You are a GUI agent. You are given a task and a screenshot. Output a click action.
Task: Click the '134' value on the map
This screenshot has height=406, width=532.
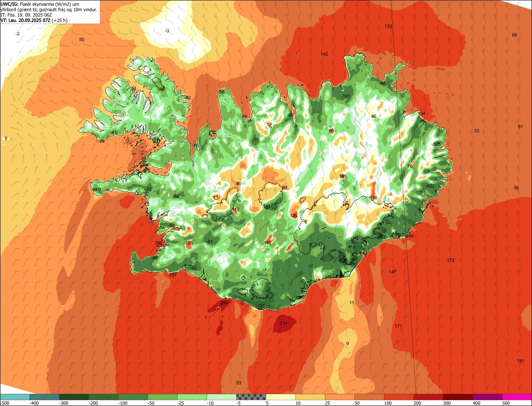coord(422,114)
